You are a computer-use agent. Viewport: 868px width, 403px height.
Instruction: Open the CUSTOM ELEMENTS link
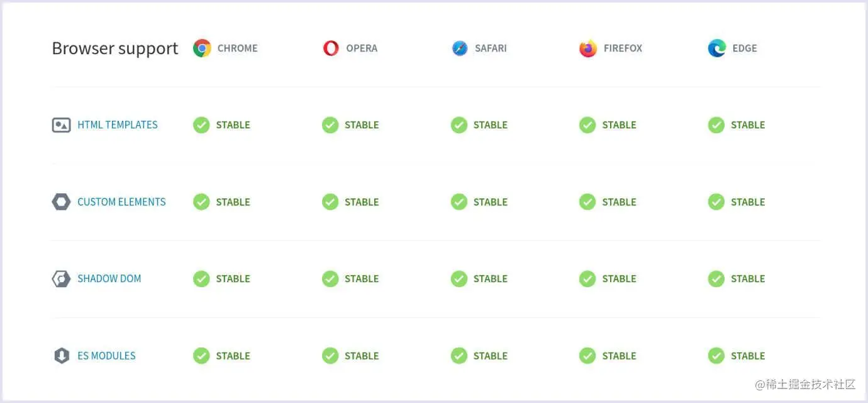point(121,201)
